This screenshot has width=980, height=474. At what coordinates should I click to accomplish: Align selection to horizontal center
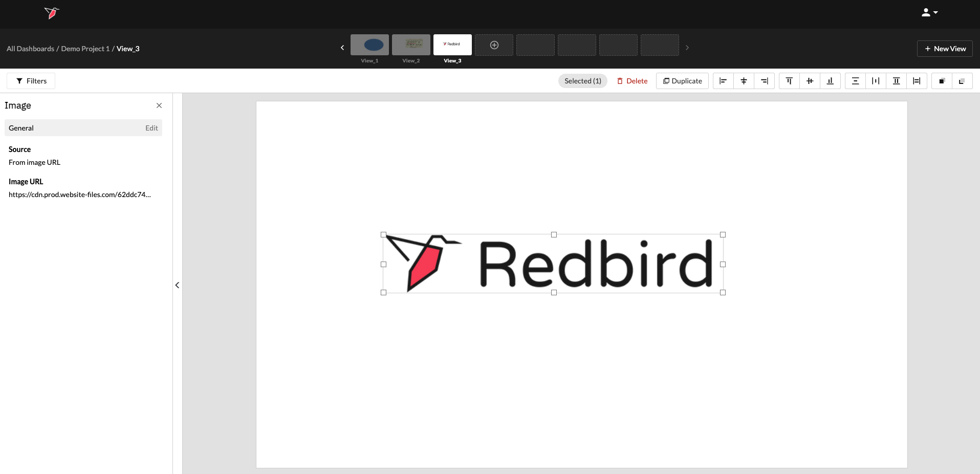coord(744,81)
